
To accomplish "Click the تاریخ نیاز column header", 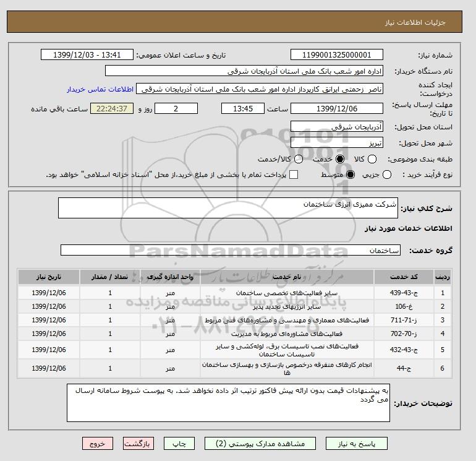I will tap(49, 277).
